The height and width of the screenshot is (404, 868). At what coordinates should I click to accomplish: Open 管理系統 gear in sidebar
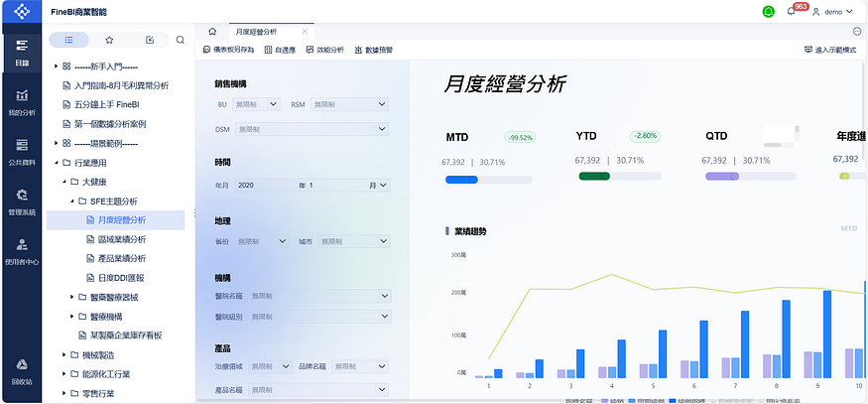pos(22,202)
